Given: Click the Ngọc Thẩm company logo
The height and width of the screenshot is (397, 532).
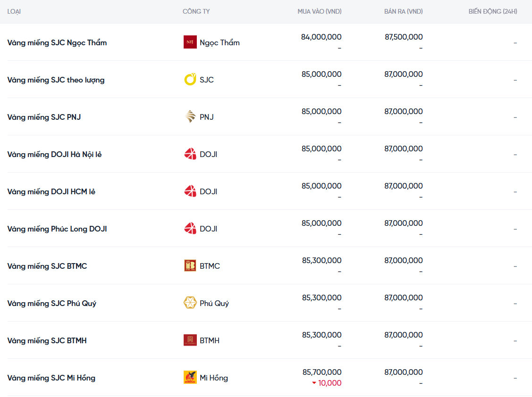Looking at the screenshot, I should click(x=190, y=42).
